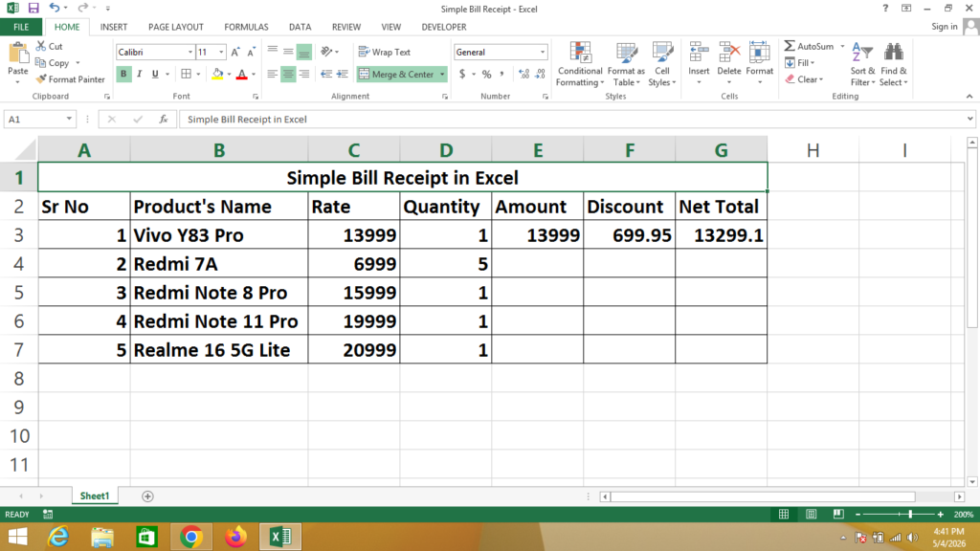
Task: Toggle Center horizontal alignment
Action: 288,74
